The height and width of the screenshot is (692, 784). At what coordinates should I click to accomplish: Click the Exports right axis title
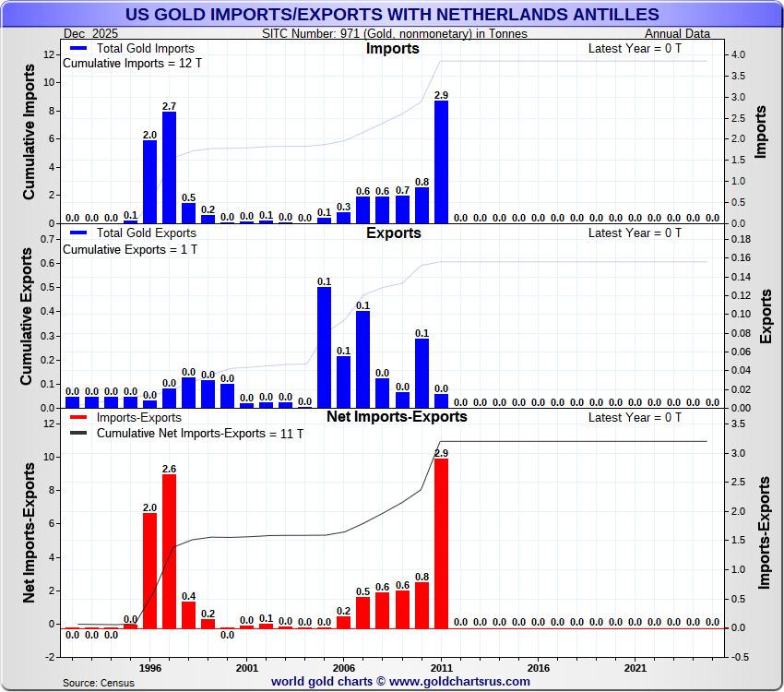point(766,316)
